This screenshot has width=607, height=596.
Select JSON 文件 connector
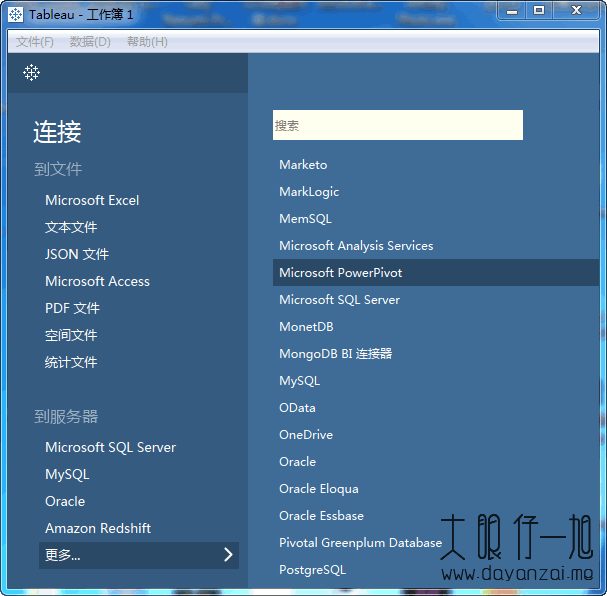[x=77, y=254]
